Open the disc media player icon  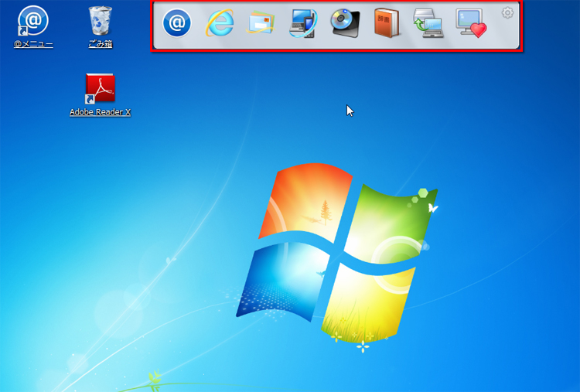tap(345, 24)
